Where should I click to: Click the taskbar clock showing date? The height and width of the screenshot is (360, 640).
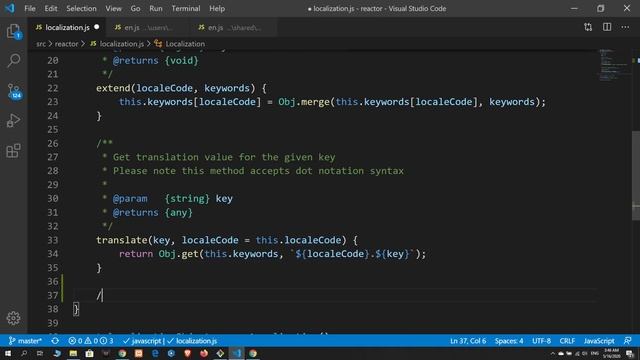coord(611,354)
